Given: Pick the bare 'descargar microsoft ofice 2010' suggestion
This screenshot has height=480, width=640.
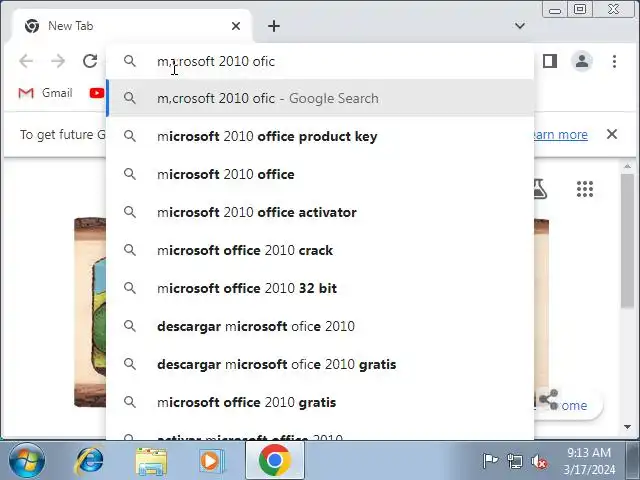Looking at the screenshot, I should (320, 326).
